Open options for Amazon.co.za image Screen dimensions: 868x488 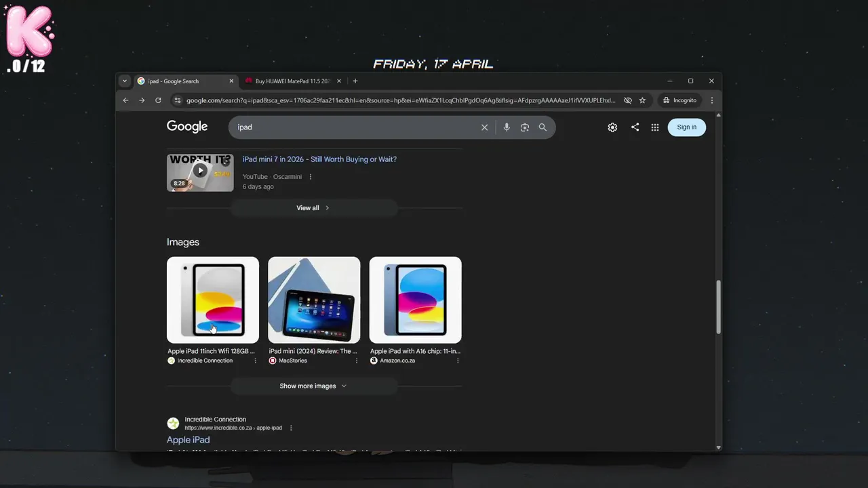458,361
